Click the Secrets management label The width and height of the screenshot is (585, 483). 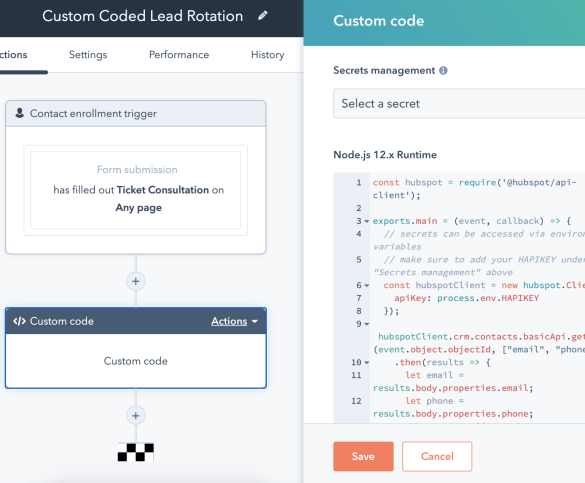[384, 70]
